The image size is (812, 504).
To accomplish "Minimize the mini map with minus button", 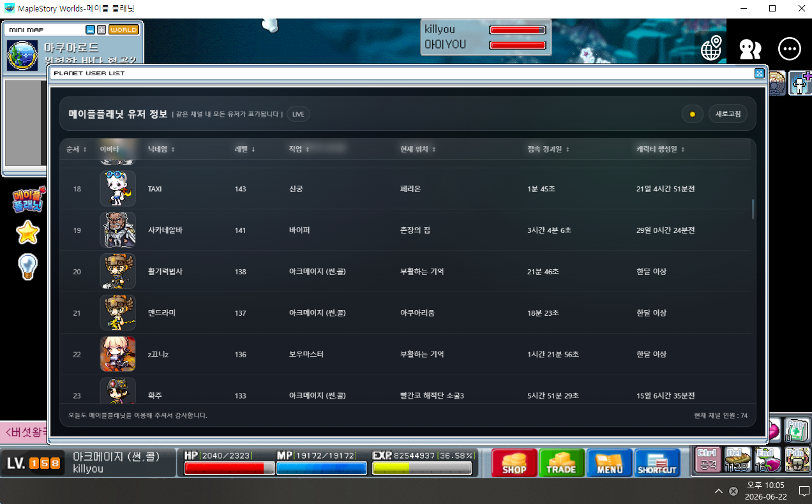I will click(90, 30).
